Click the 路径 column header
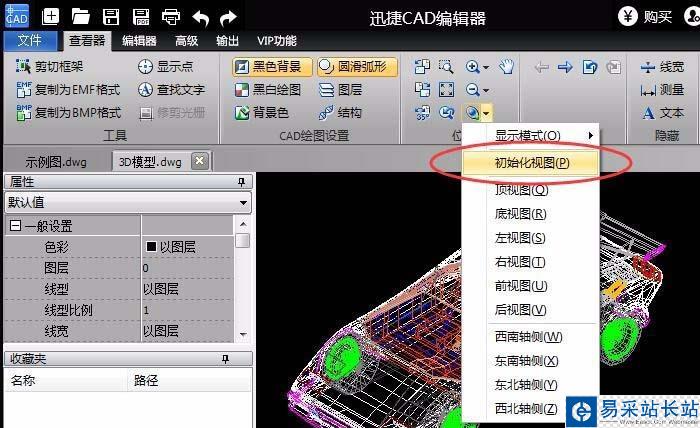 (x=190, y=380)
